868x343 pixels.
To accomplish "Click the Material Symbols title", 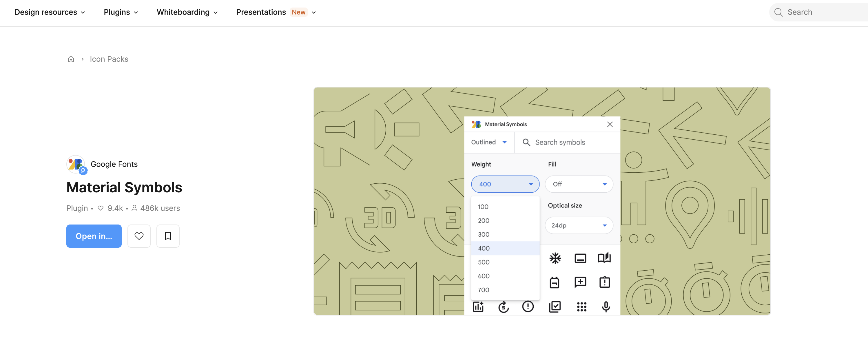I will (x=124, y=187).
